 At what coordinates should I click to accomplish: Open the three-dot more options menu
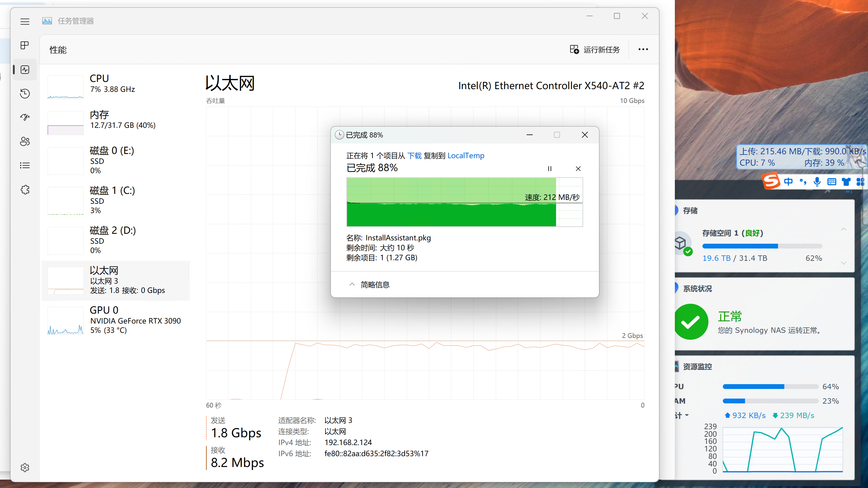click(x=643, y=50)
